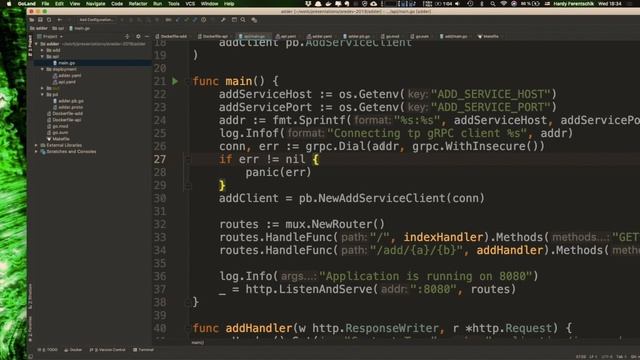This screenshot has width=640, height=360.
Task: Hide the Project panel with minus icon
Action: (147, 36)
